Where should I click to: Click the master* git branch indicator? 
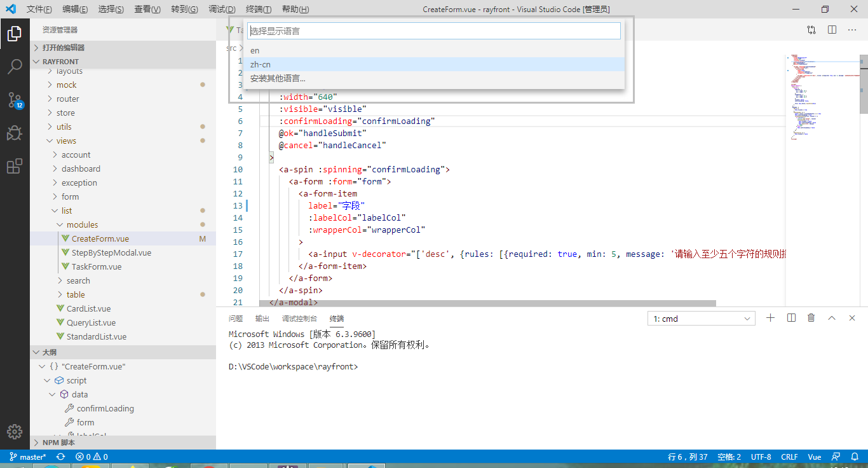click(27, 457)
